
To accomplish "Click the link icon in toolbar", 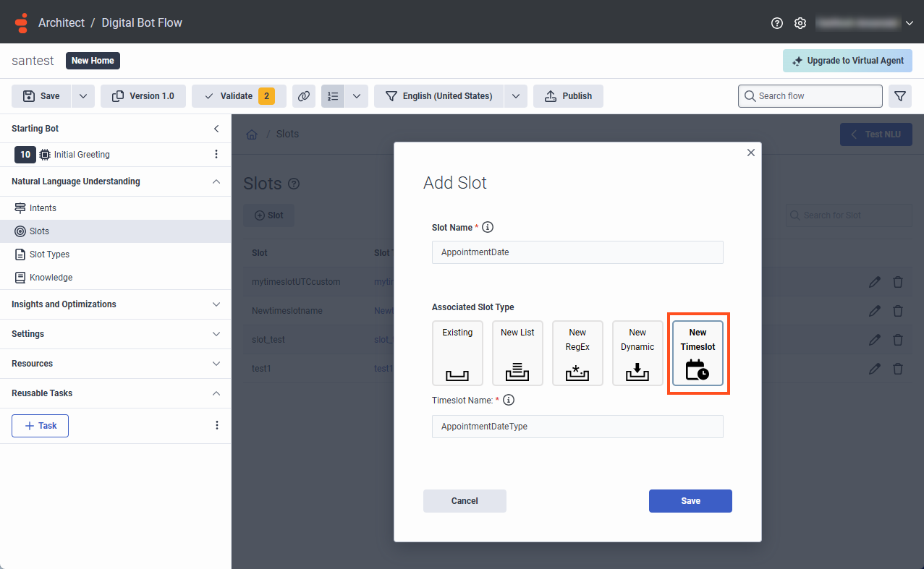I will 304,96.
